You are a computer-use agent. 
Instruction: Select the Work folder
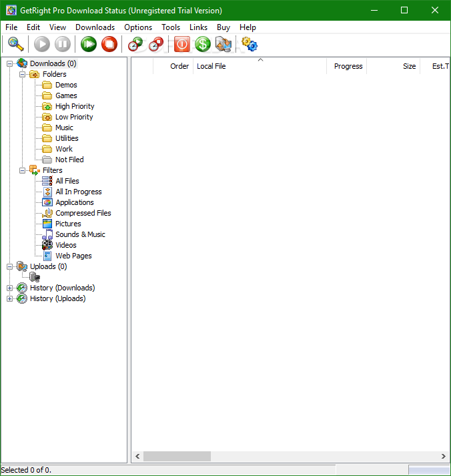64,149
